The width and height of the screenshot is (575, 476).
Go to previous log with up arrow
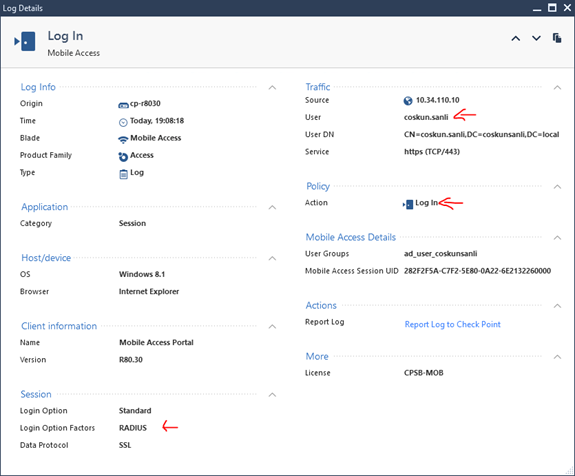pyautogui.click(x=516, y=38)
